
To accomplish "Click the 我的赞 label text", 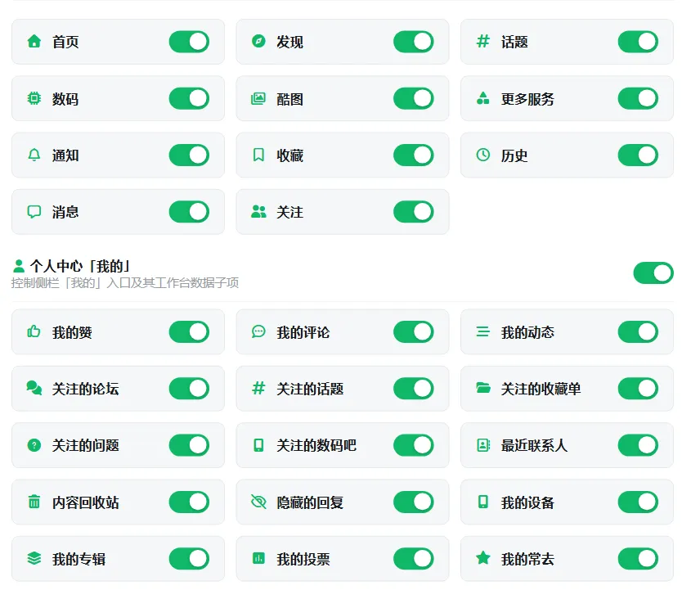I will pyautogui.click(x=72, y=332).
